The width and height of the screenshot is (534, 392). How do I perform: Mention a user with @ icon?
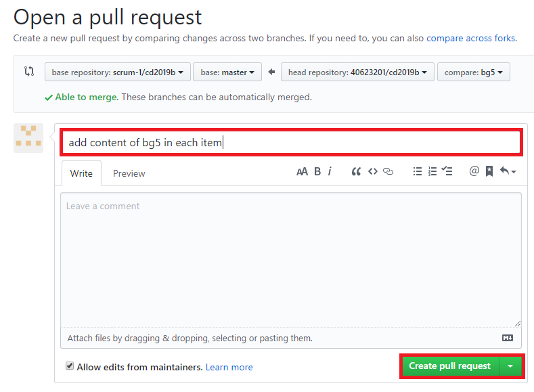click(x=474, y=171)
